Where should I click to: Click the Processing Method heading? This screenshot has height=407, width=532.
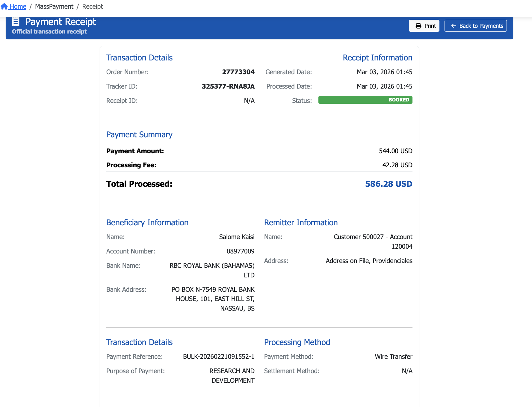pyautogui.click(x=297, y=342)
